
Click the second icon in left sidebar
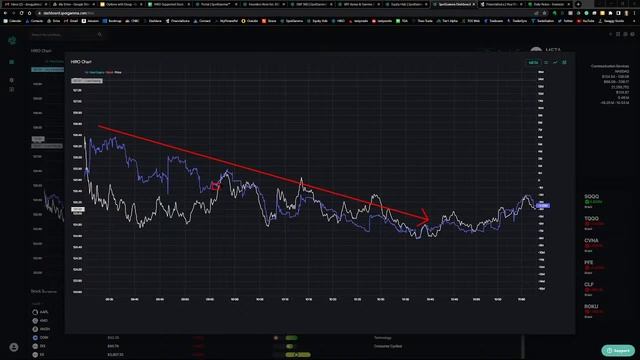pos(11,80)
